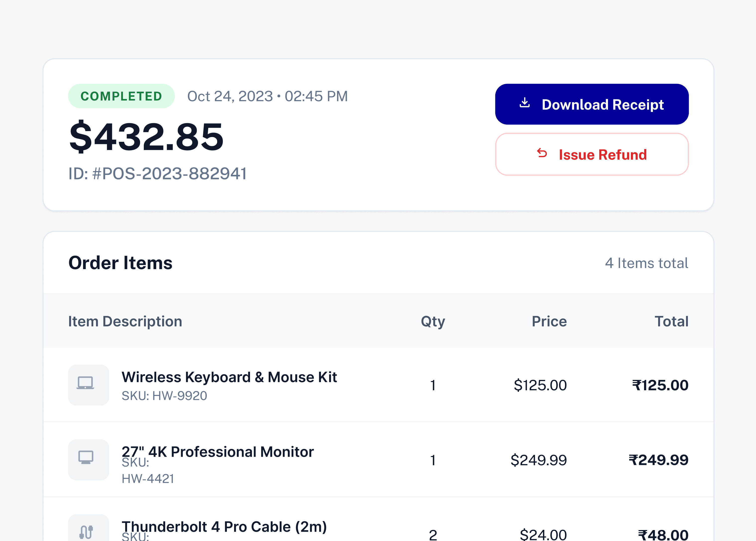Click the 4 Items total label
The image size is (756, 541).
pyautogui.click(x=646, y=263)
